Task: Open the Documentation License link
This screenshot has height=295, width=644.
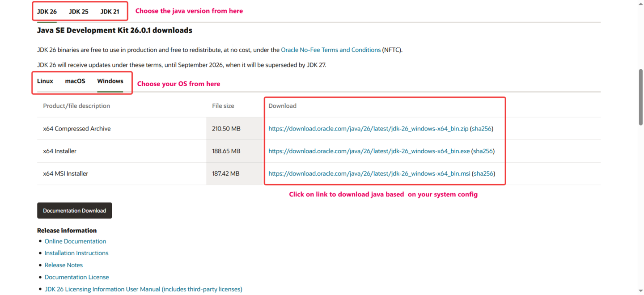Action: [77, 277]
